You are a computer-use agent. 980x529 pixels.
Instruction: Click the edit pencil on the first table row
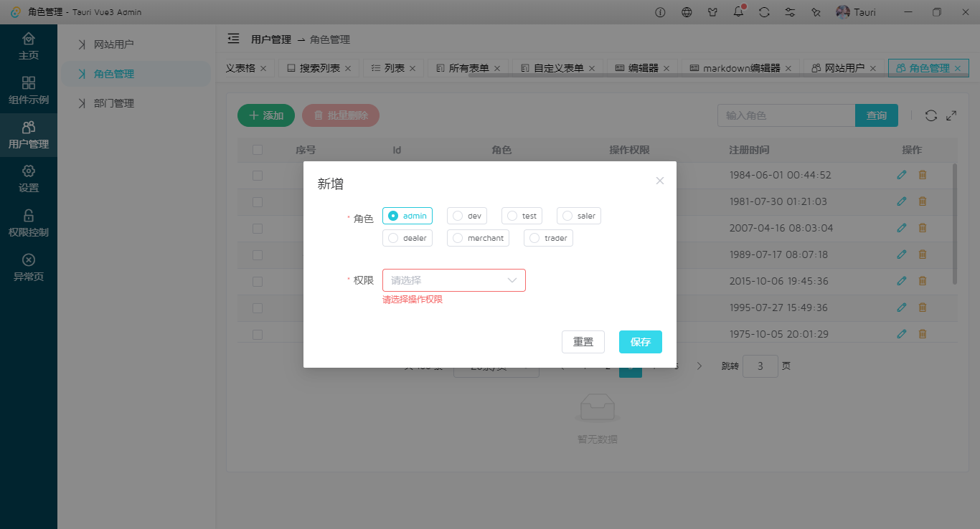[x=902, y=174]
